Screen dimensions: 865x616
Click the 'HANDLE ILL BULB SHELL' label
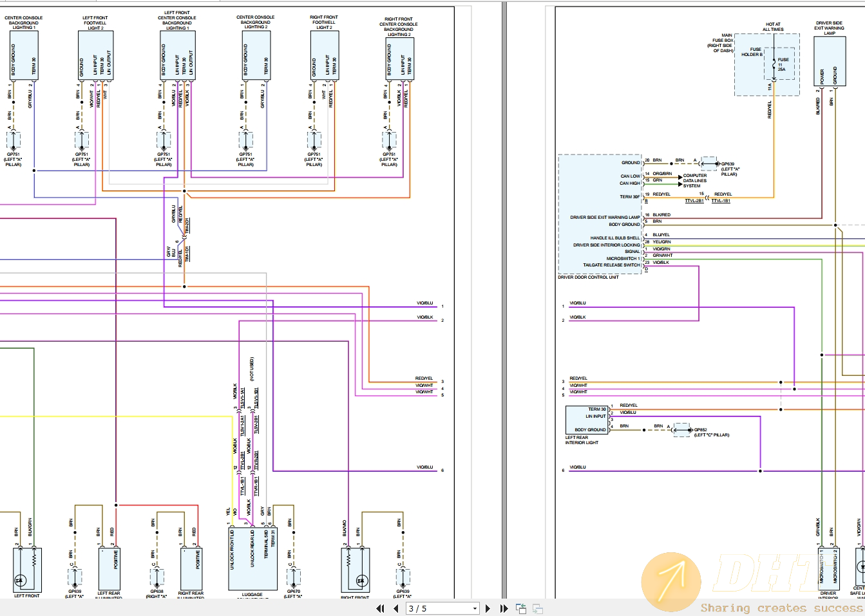615,238
